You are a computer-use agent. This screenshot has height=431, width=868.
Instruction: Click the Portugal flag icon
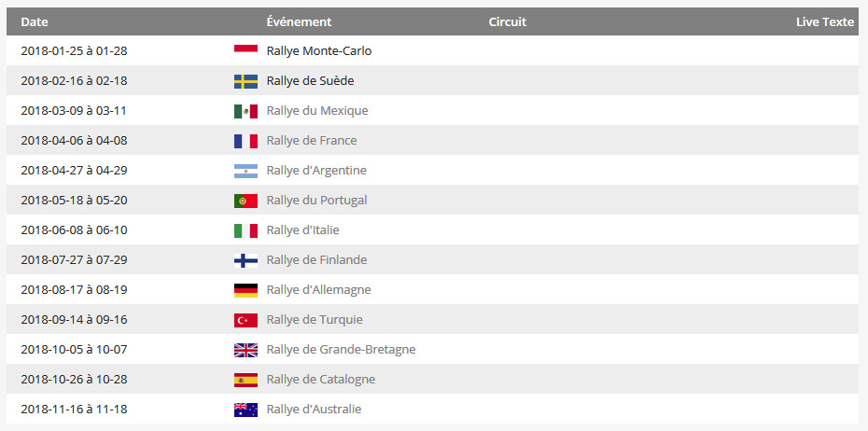click(x=245, y=201)
